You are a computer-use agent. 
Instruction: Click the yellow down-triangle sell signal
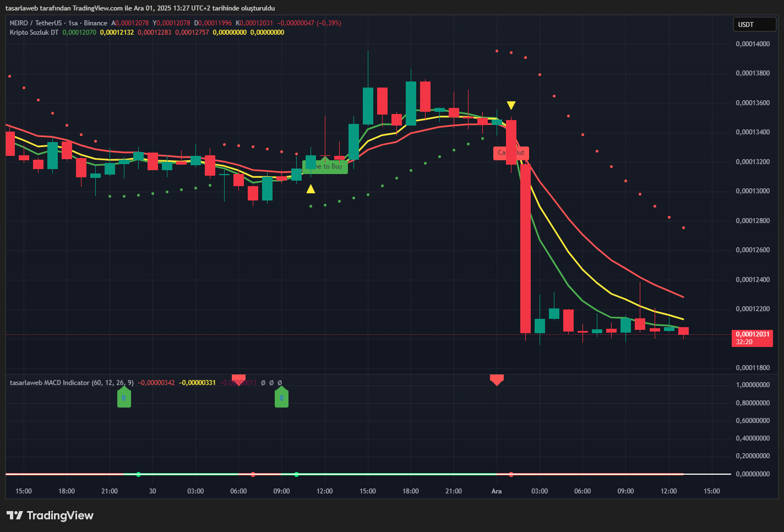(x=511, y=105)
